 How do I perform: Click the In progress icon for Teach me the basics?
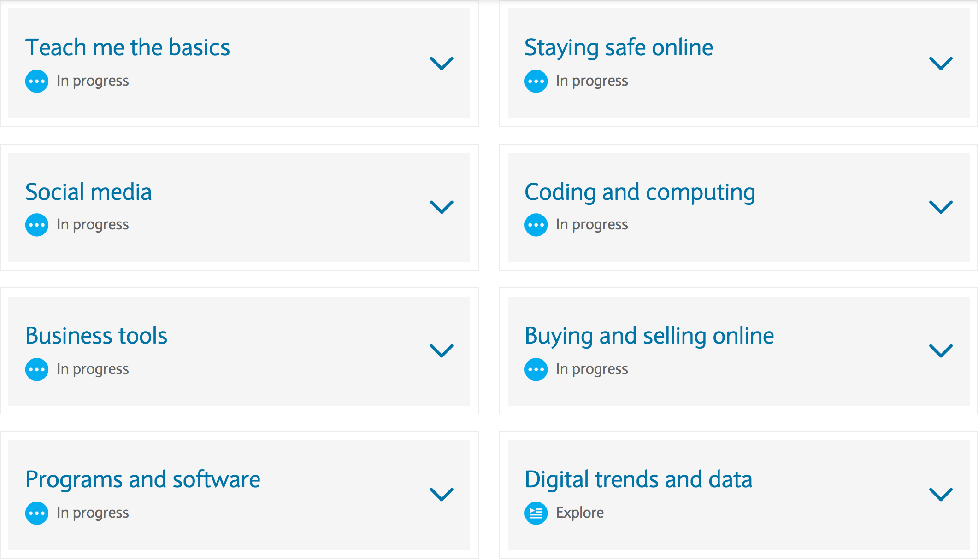[x=37, y=81]
